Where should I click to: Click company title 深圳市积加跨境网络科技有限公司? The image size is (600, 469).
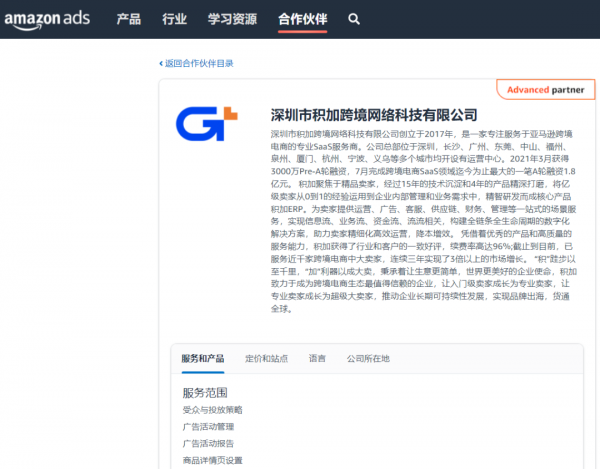pyautogui.click(x=374, y=115)
